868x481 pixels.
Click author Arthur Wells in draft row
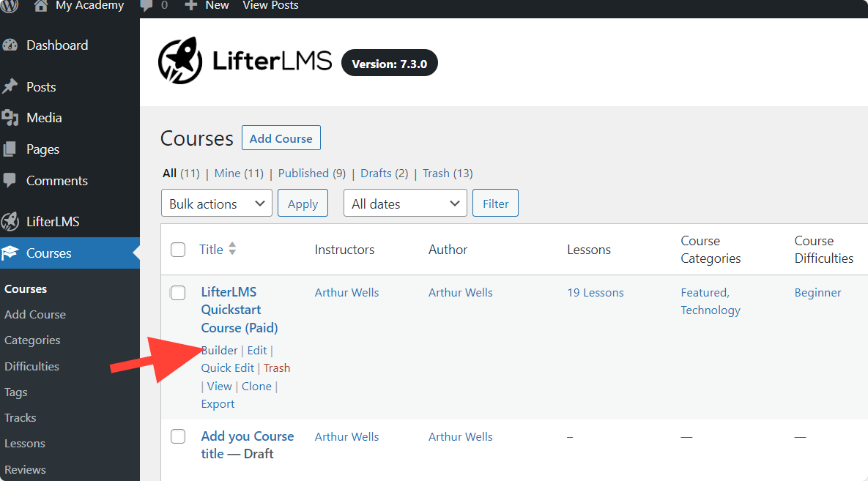click(x=461, y=437)
